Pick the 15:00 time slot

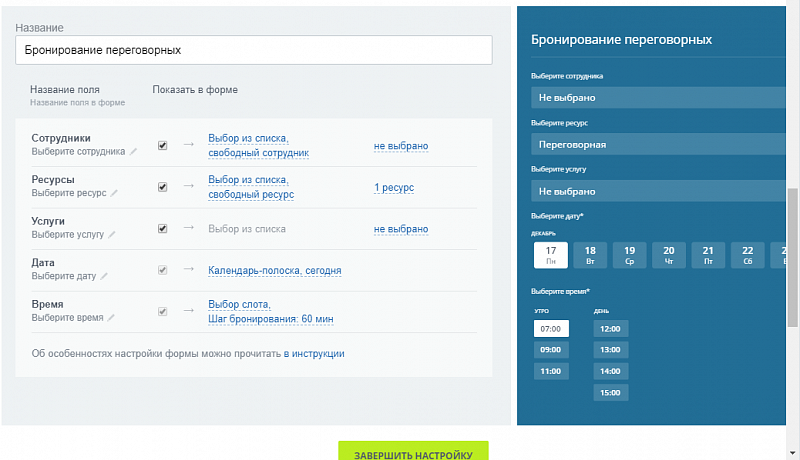tap(611, 393)
